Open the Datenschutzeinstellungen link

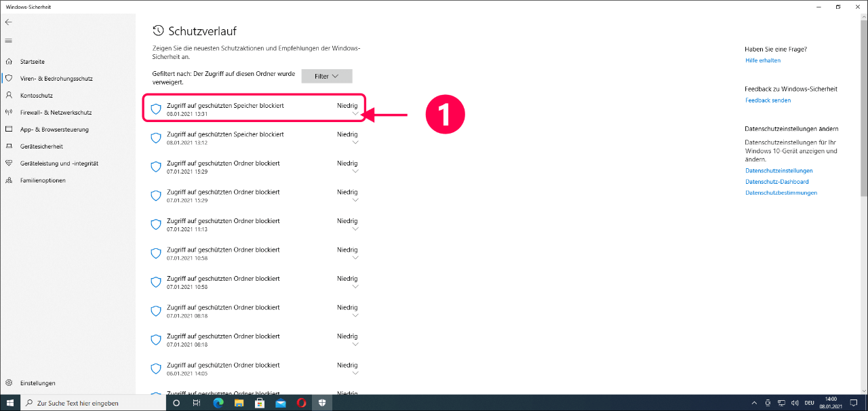tap(778, 171)
